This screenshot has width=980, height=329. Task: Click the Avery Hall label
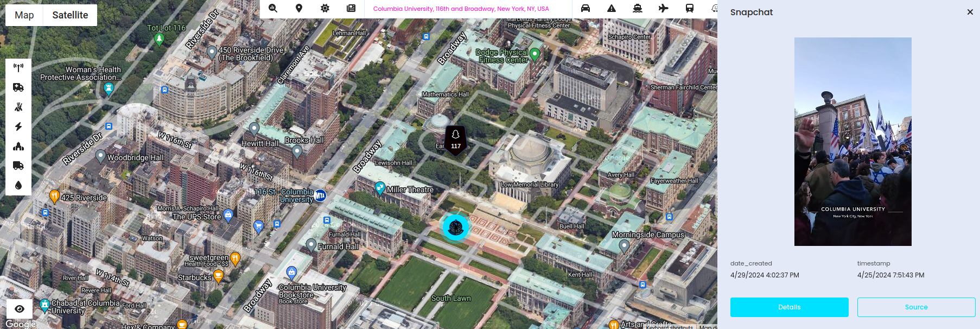(x=621, y=175)
